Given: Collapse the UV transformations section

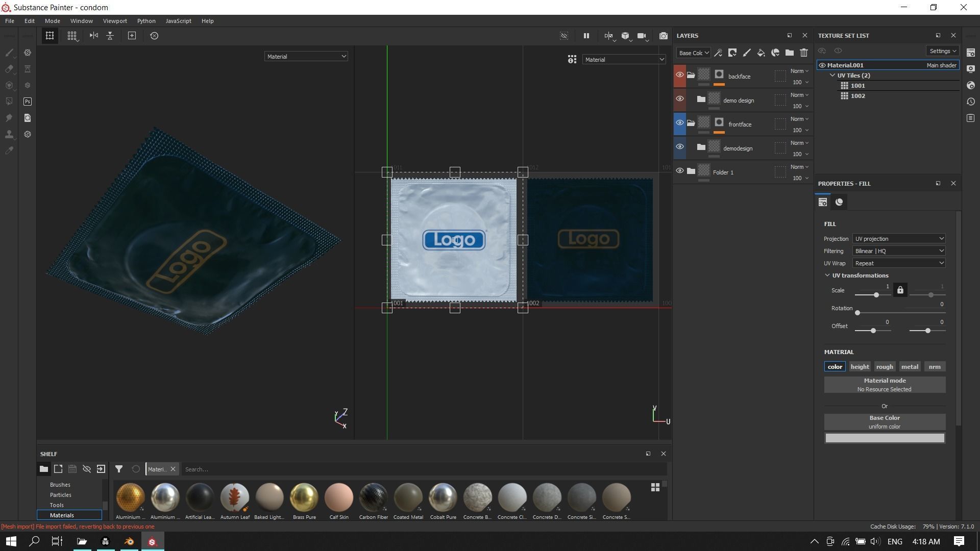Looking at the screenshot, I should pyautogui.click(x=827, y=275).
